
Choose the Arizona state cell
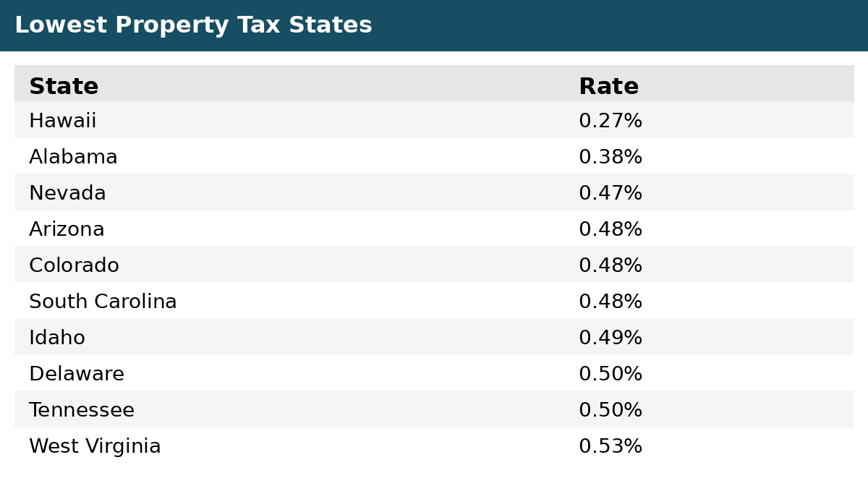click(x=67, y=229)
